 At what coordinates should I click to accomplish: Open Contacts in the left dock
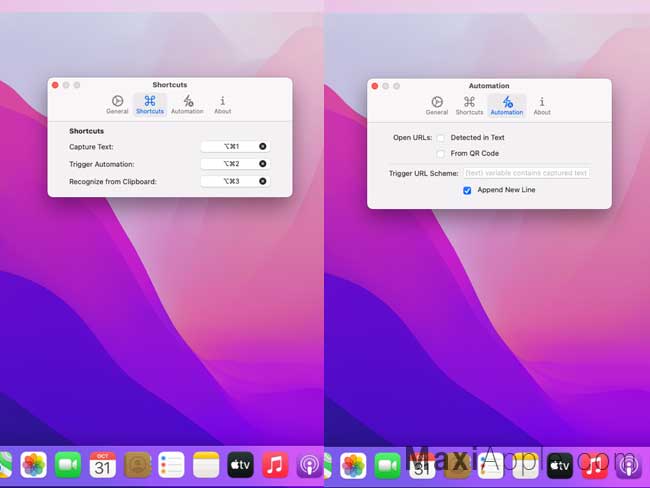click(137, 465)
